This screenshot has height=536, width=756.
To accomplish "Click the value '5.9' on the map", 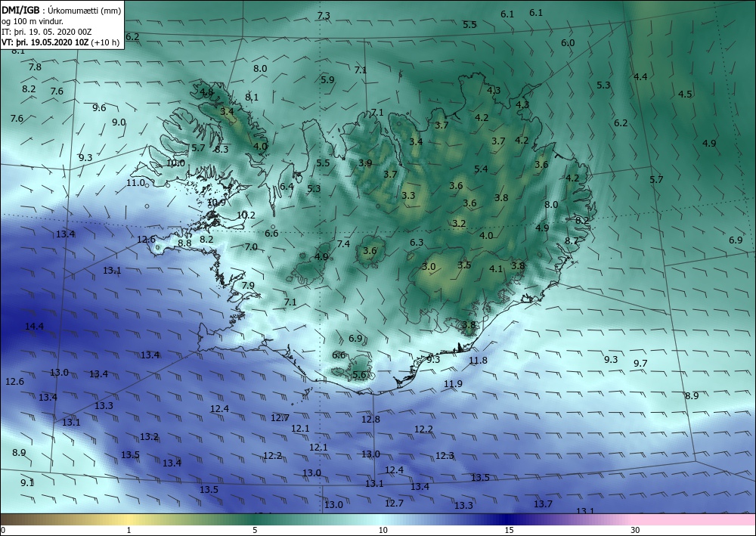I will pyautogui.click(x=327, y=79).
